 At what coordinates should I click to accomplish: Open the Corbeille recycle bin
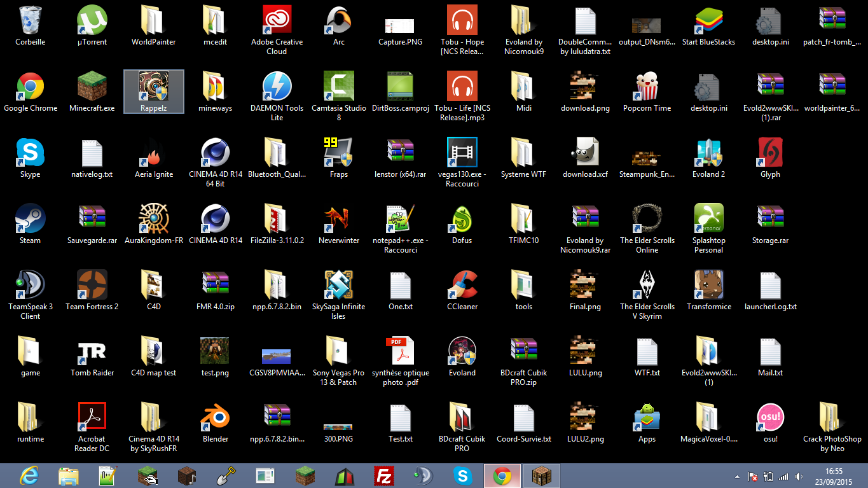30,25
